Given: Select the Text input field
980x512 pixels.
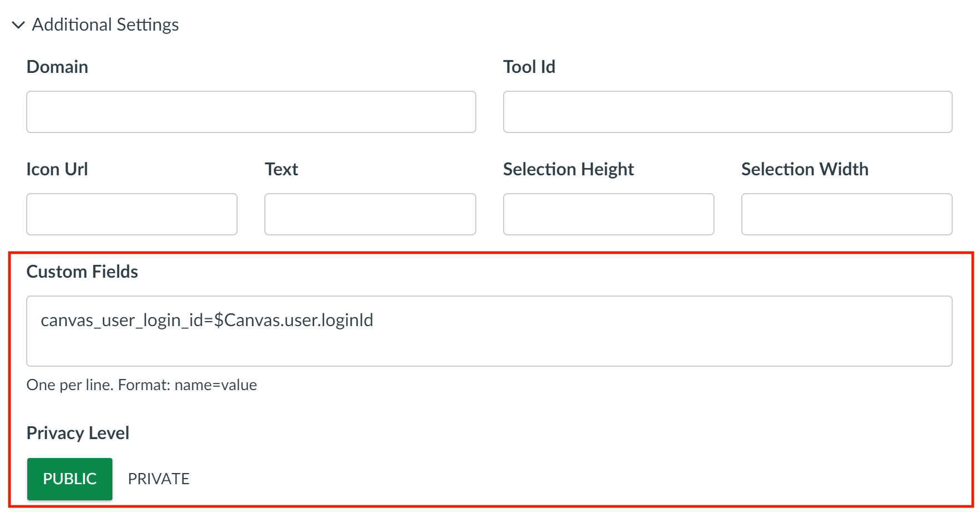Looking at the screenshot, I should click(370, 214).
